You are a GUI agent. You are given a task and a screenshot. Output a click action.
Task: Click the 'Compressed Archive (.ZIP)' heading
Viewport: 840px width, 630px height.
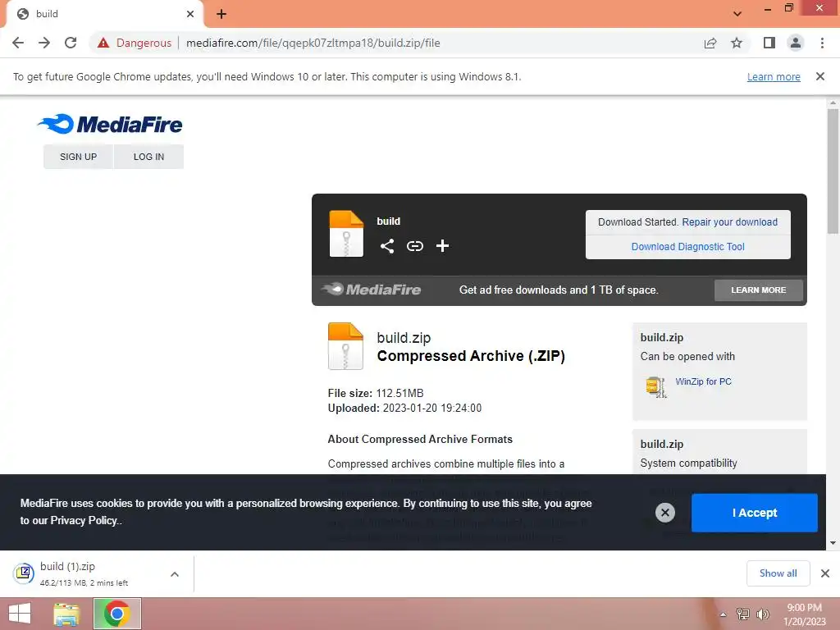point(471,356)
